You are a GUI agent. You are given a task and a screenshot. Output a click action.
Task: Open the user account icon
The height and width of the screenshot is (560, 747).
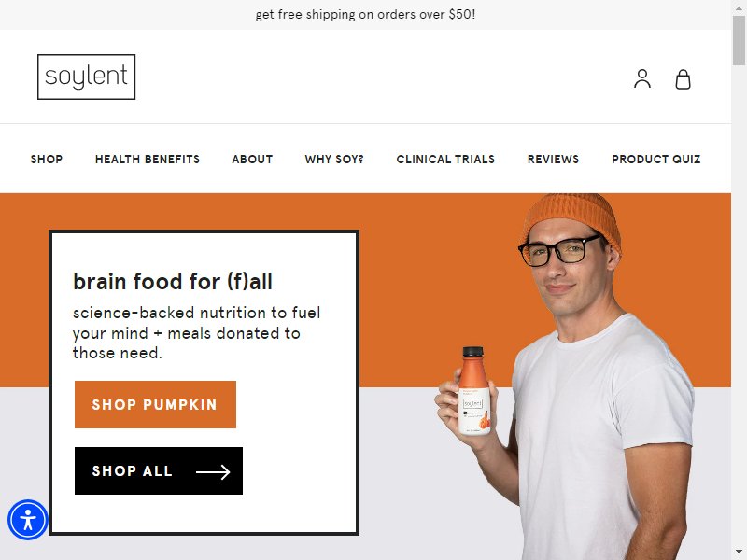click(x=642, y=78)
